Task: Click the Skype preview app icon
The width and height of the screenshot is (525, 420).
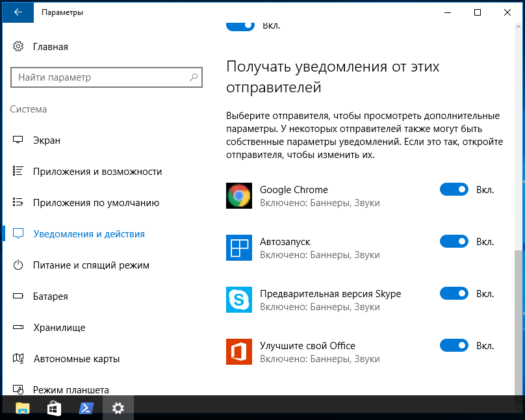Action: click(x=239, y=300)
